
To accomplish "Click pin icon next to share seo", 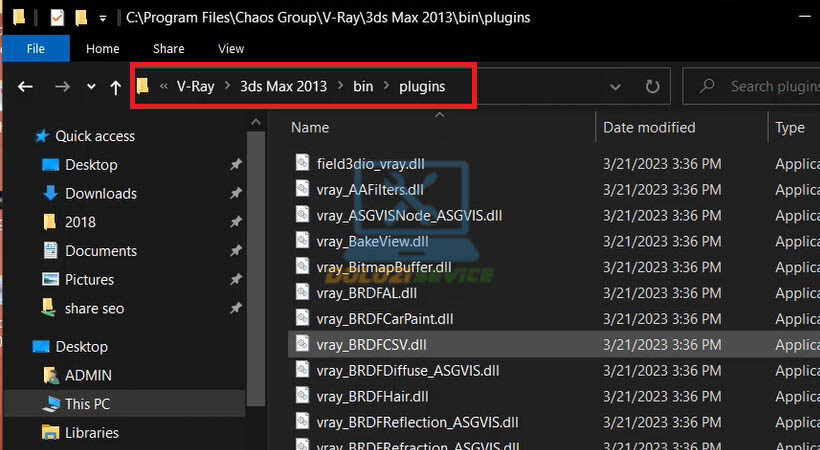I will click(236, 309).
